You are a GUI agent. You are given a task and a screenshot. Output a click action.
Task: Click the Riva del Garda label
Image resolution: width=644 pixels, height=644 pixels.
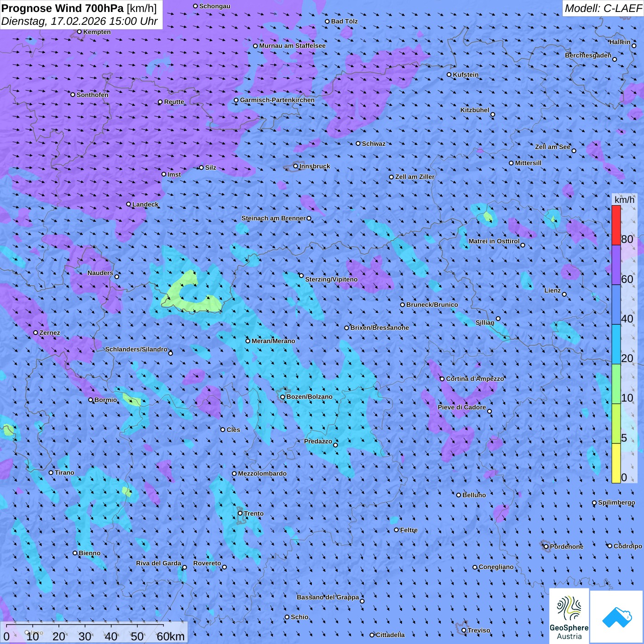(x=158, y=563)
